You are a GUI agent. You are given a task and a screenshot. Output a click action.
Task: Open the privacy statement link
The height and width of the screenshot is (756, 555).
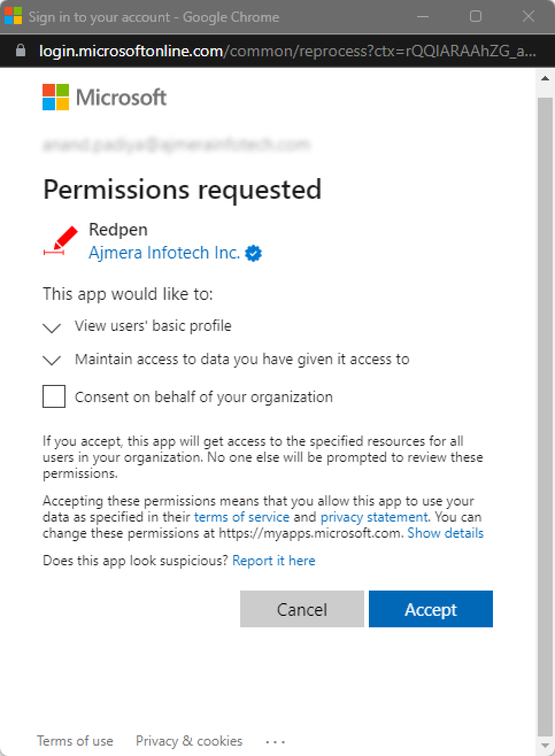pyautogui.click(x=374, y=517)
